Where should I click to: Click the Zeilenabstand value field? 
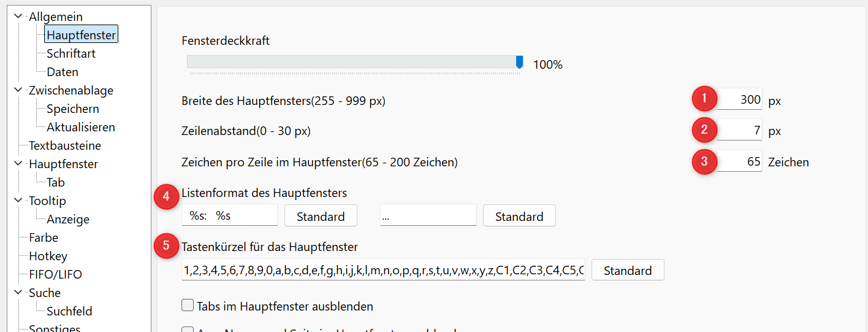[740, 130]
